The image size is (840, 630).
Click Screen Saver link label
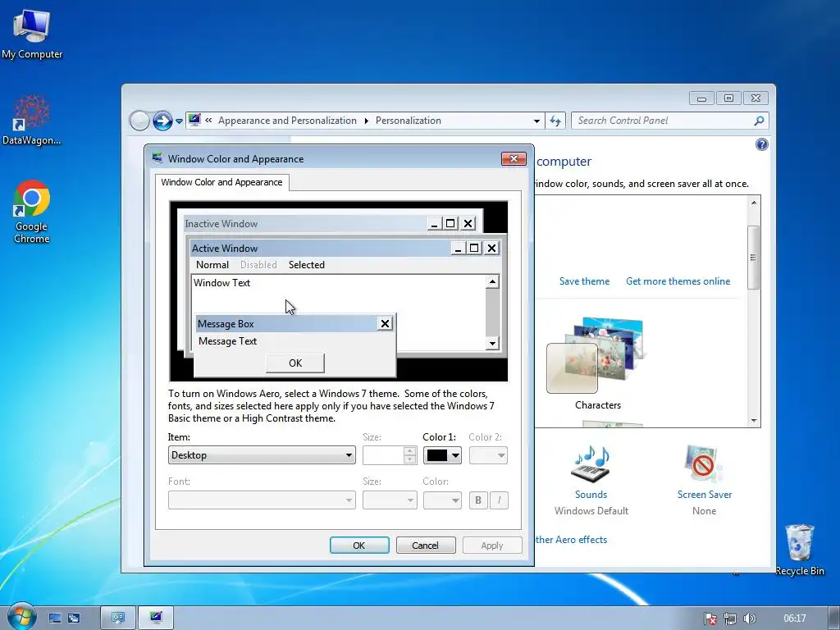pyautogui.click(x=704, y=495)
